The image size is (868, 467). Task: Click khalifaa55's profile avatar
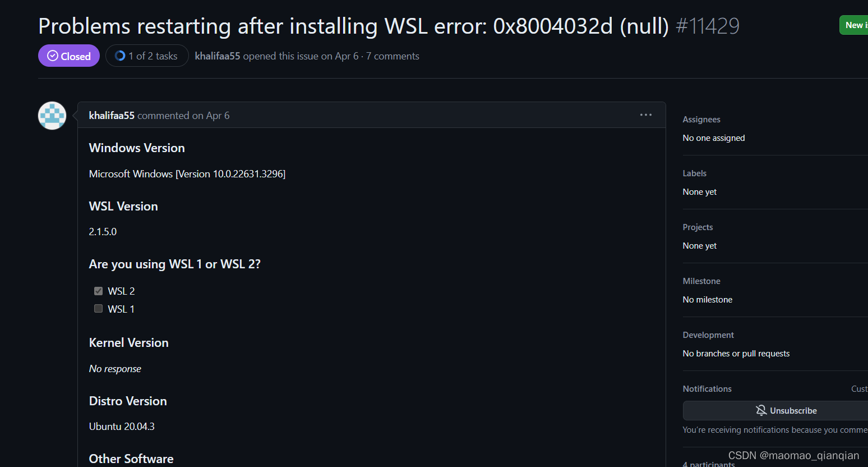[x=52, y=115]
